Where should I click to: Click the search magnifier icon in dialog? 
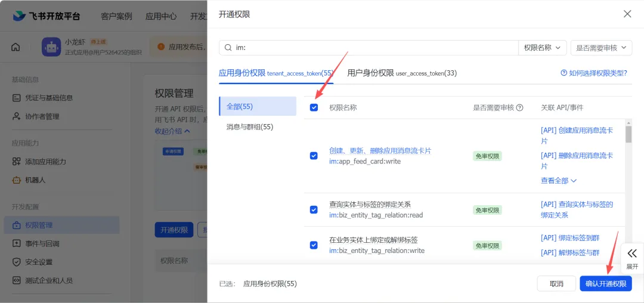tap(228, 48)
